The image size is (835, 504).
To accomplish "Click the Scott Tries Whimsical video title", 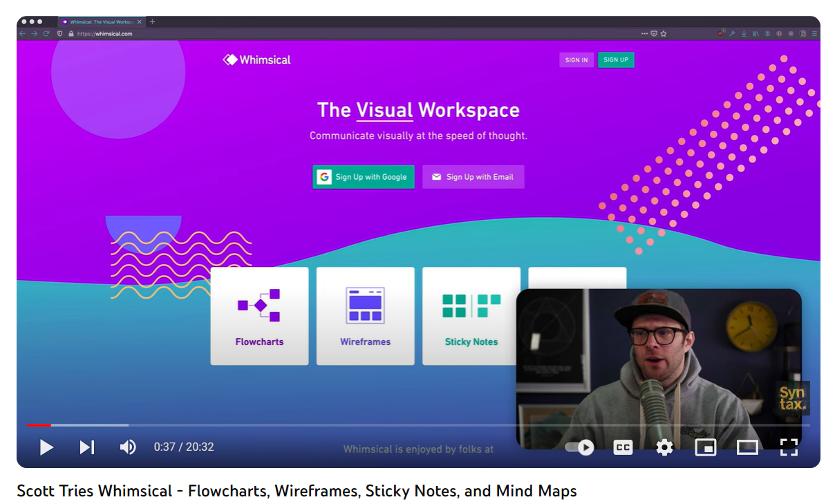I will [x=297, y=491].
